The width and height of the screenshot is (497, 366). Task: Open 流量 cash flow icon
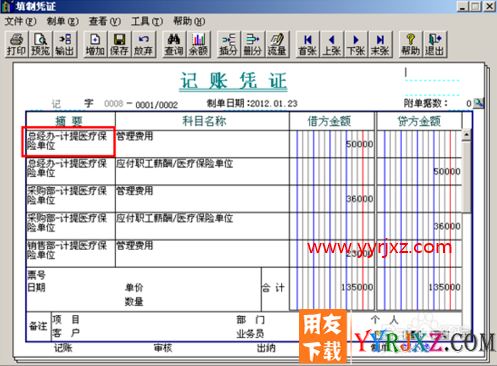[x=277, y=44]
